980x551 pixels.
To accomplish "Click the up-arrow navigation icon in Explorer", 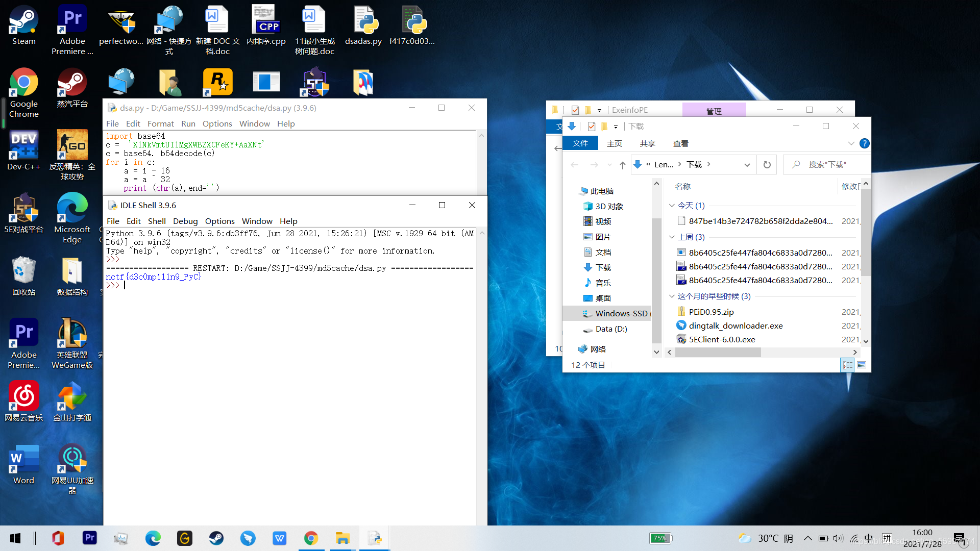I will pyautogui.click(x=623, y=165).
